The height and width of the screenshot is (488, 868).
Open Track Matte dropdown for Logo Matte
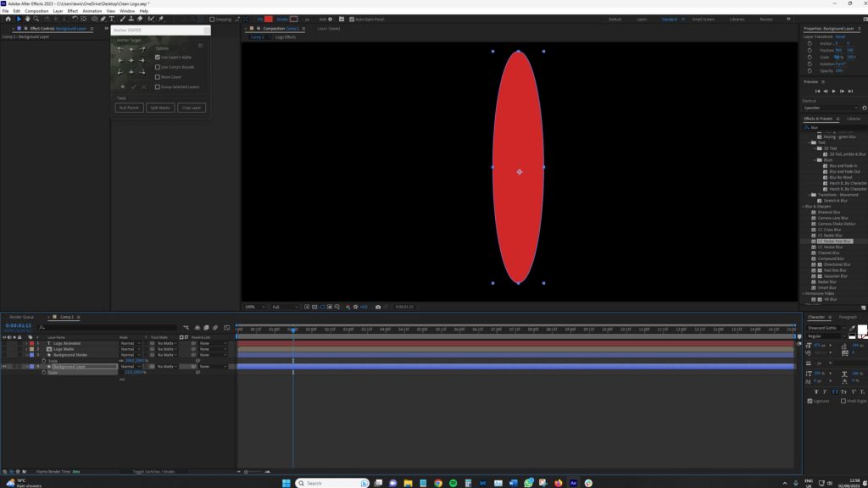click(166, 349)
